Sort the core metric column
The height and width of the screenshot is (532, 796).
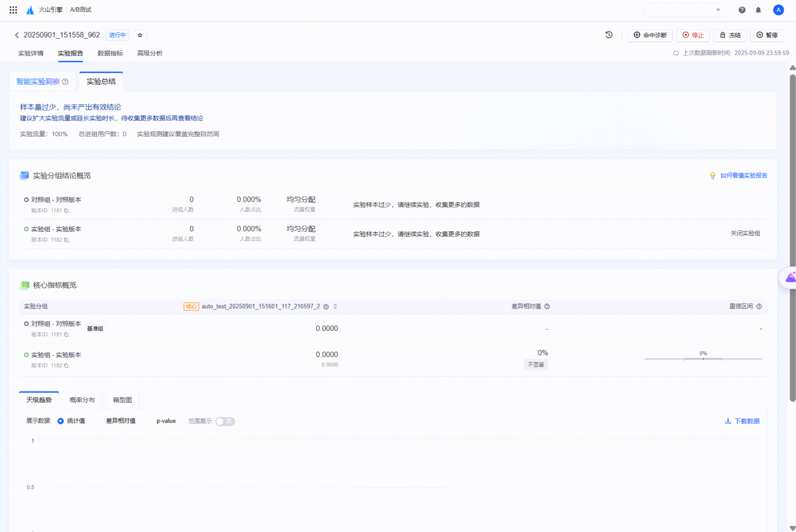[x=335, y=307]
